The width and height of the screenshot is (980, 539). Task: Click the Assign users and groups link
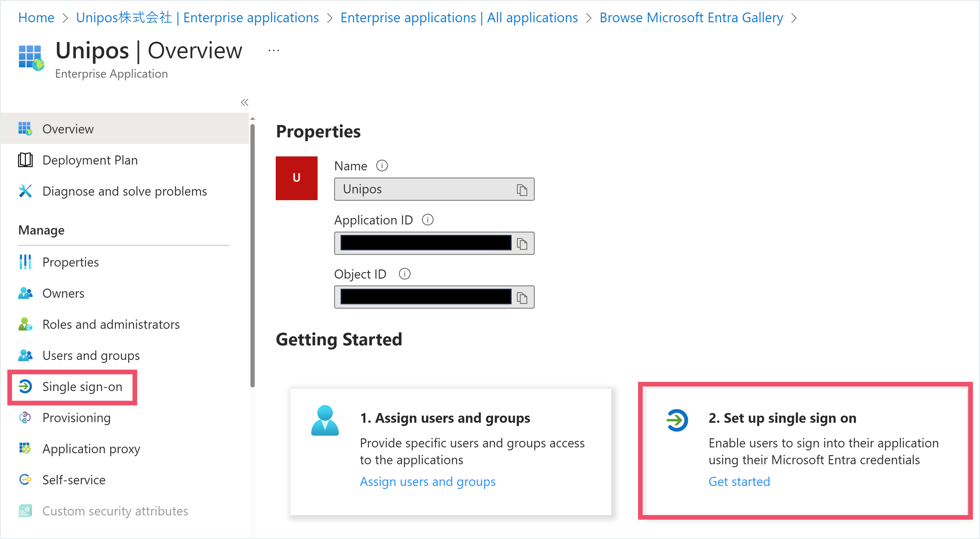[428, 482]
